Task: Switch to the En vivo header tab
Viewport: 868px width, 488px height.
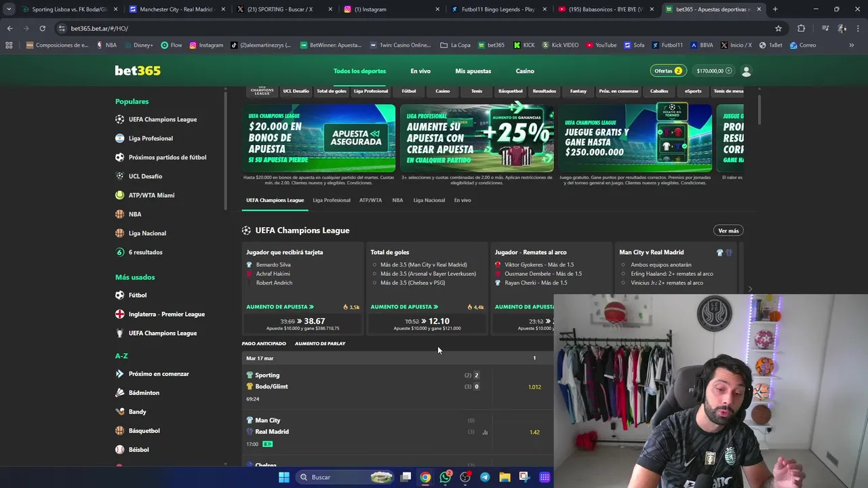Action: click(420, 70)
